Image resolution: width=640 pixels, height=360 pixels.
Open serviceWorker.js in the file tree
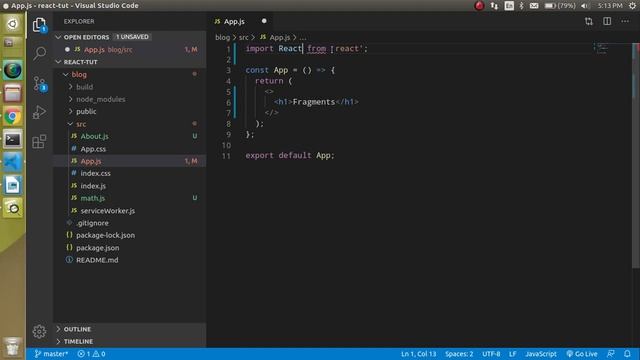coord(130,211)
